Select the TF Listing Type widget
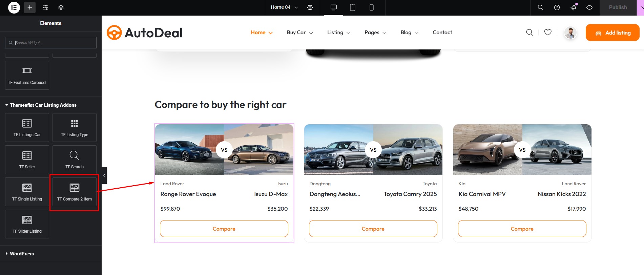The width and height of the screenshot is (644, 275). (x=75, y=127)
